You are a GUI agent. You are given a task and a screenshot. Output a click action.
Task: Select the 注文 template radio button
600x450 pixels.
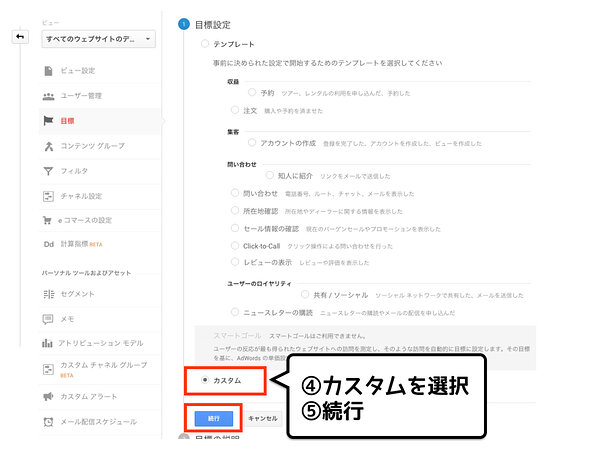tap(235, 110)
